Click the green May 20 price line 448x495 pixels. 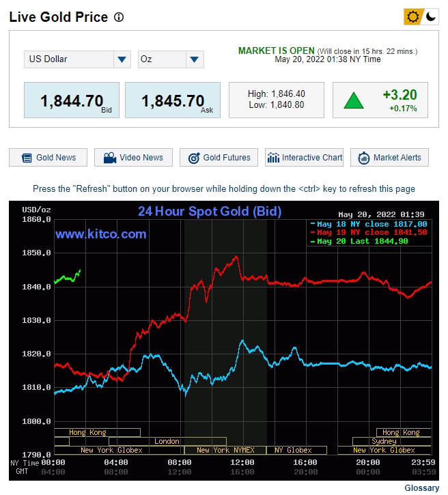tap(67, 277)
